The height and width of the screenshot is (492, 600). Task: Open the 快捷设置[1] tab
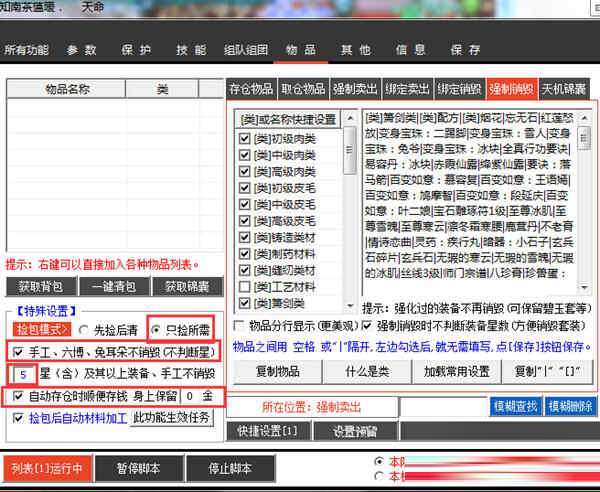(x=267, y=431)
